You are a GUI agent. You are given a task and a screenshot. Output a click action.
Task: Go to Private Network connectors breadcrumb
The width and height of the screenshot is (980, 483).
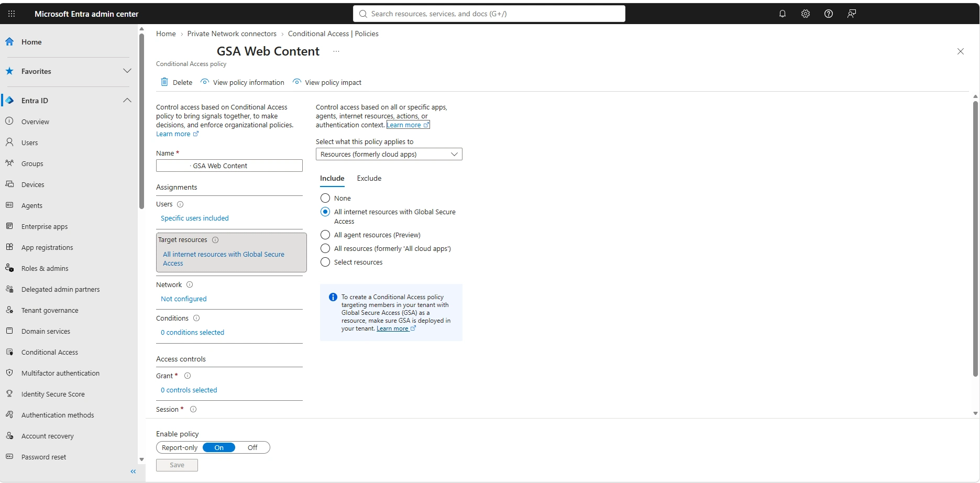pos(232,34)
